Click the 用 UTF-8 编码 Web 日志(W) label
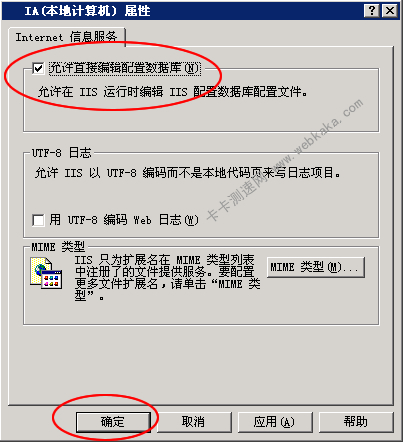Screen dimensions: 403x443 [x=124, y=220]
